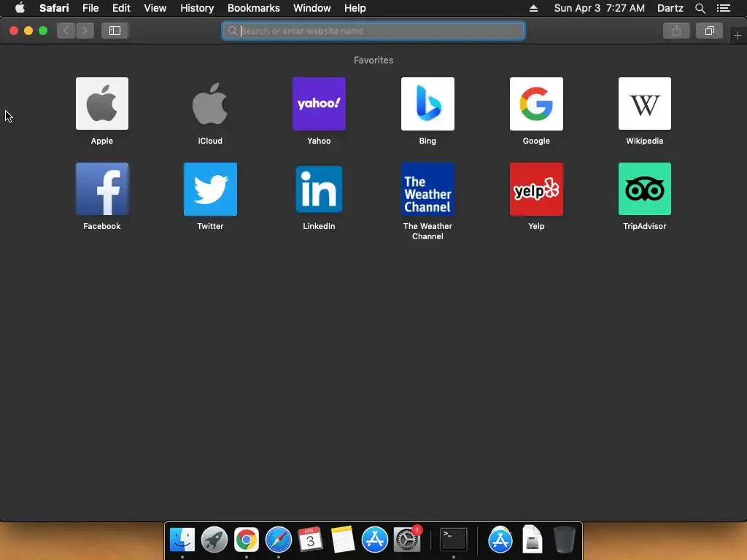The width and height of the screenshot is (747, 560).
Task: Open the Safari menu
Action: 54,8
